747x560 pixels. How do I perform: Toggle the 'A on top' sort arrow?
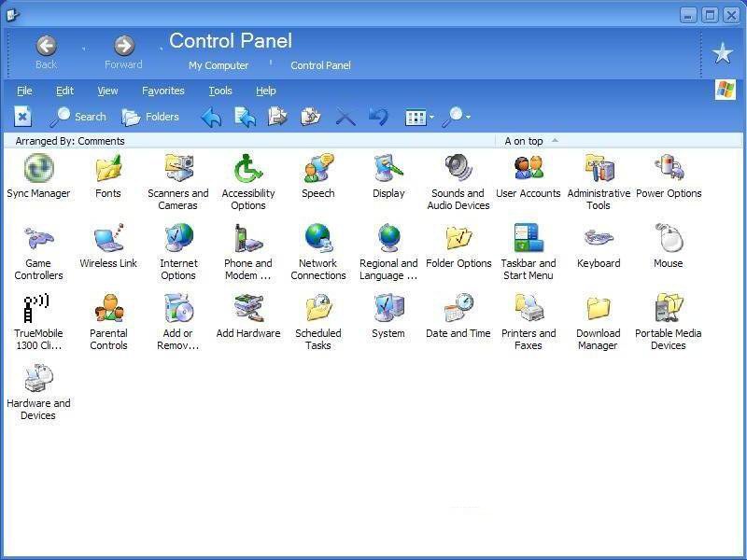[x=555, y=141]
